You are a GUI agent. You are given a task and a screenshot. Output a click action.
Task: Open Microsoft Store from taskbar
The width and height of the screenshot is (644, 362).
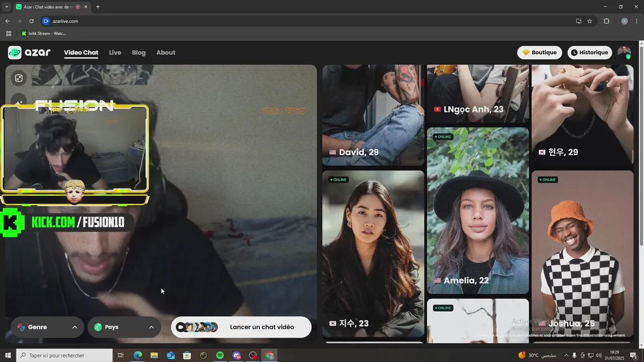coord(187,355)
